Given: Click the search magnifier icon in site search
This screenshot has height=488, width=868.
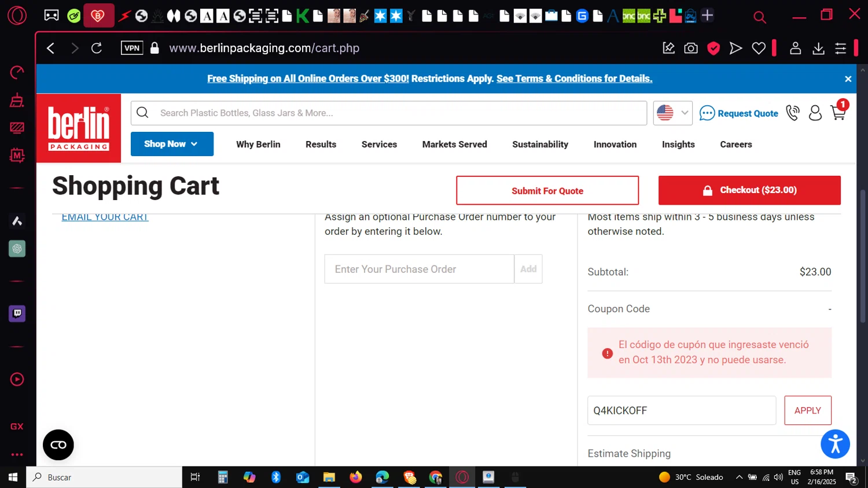Looking at the screenshot, I should tap(142, 113).
